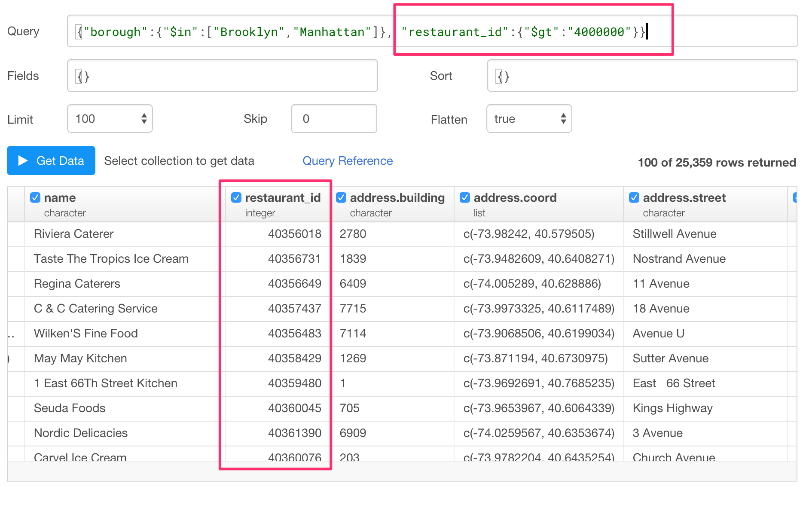Click coordinate c(-73.9482609, 40.6408271)
The image size is (812, 510).
539,259
